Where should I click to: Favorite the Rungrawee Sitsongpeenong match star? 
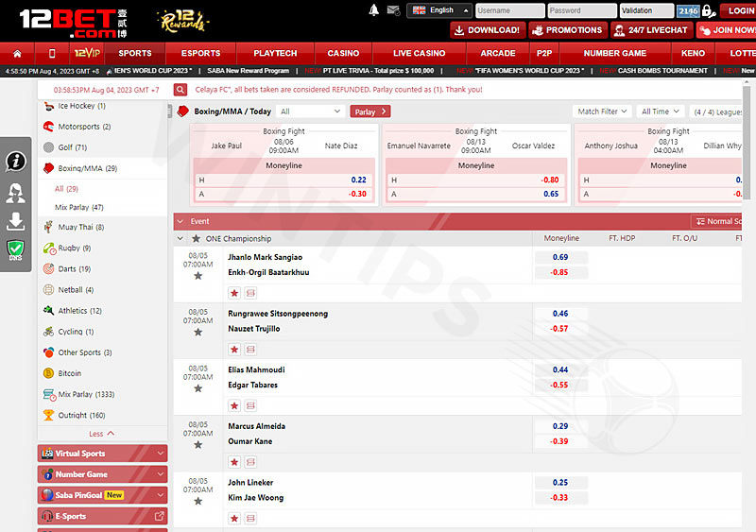198,332
